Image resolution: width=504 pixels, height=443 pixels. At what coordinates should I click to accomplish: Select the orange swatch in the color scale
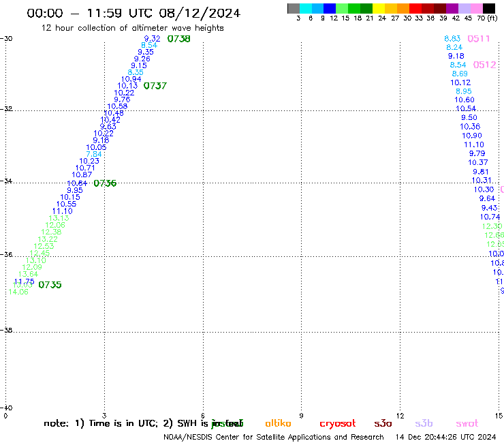click(403, 8)
